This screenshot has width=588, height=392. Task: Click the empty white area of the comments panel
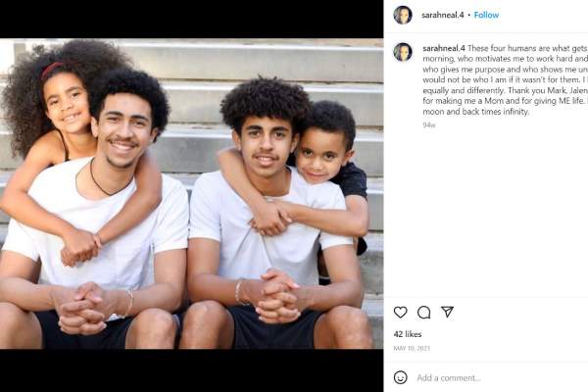click(486, 210)
